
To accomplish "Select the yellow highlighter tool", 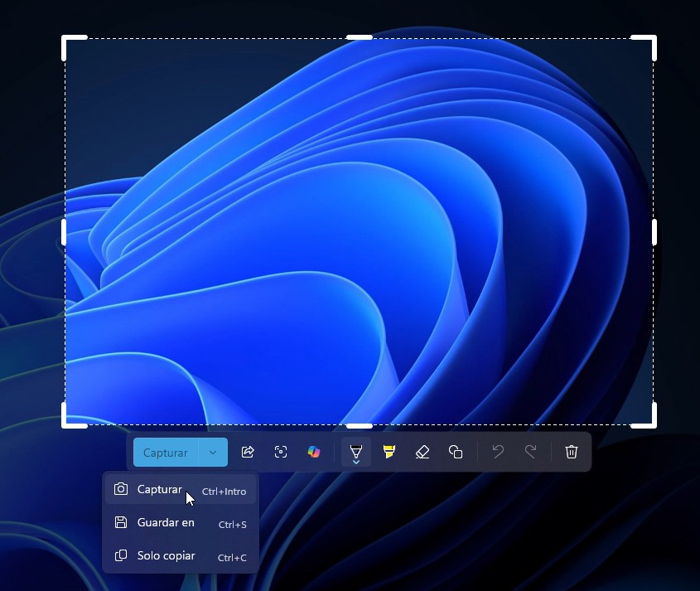I will [x=389, y=452].
